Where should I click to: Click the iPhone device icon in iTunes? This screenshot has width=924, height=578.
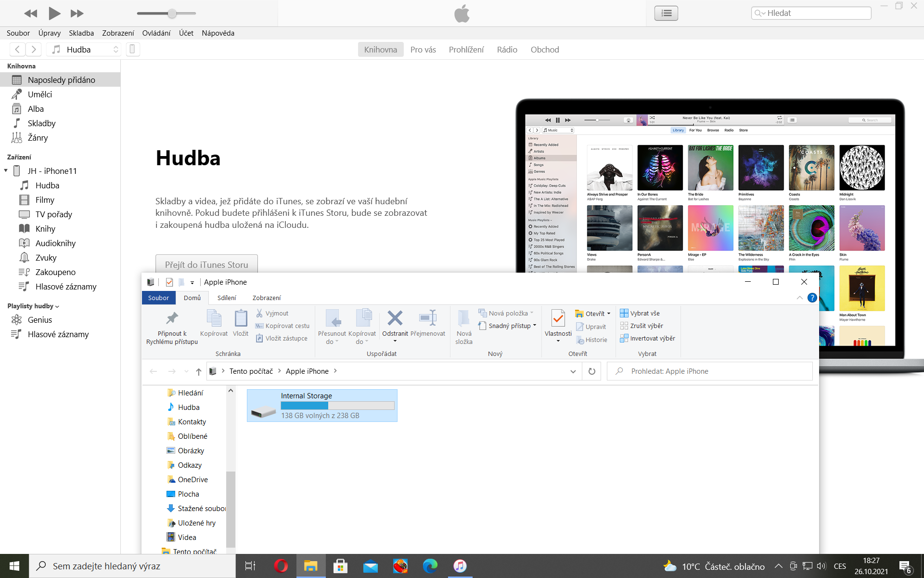coord(133,49)
